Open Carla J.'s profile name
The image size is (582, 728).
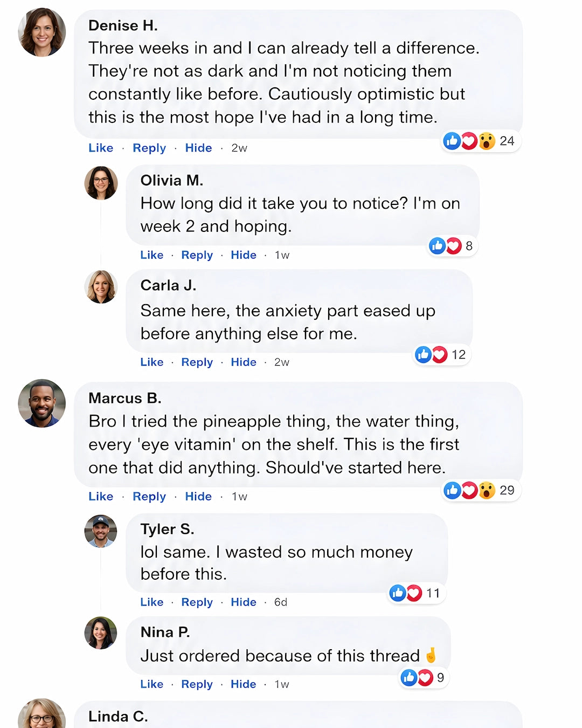(168, 285)
